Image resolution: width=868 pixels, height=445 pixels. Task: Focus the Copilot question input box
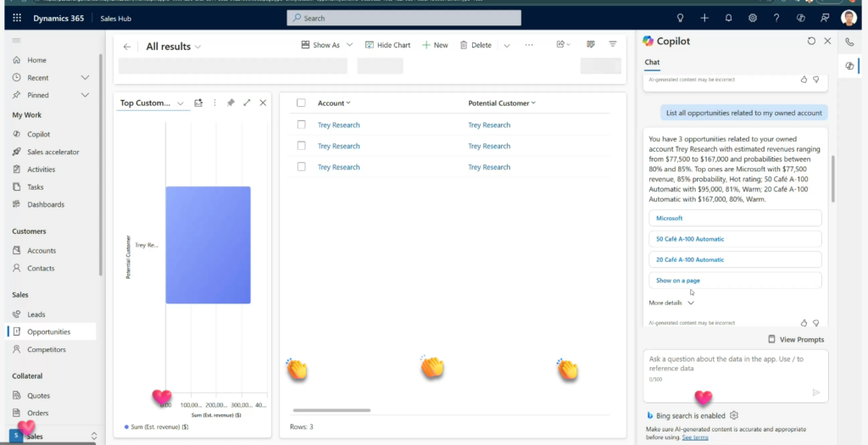(736, 375)
